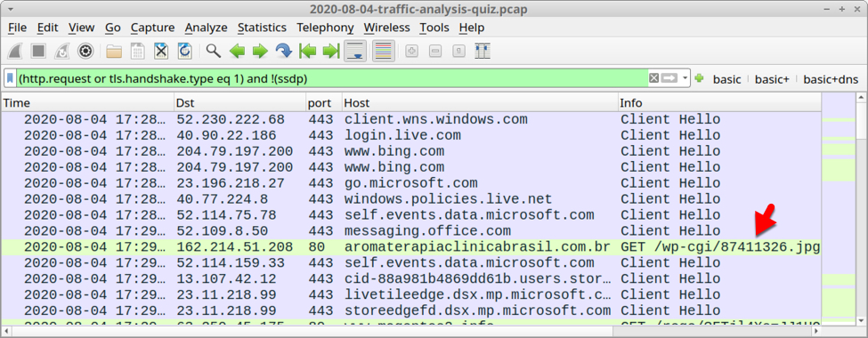Apply the 'basic' filter button
Viewport: 868px width, 338px height.
pyautogui.click(x=726, y=79)
